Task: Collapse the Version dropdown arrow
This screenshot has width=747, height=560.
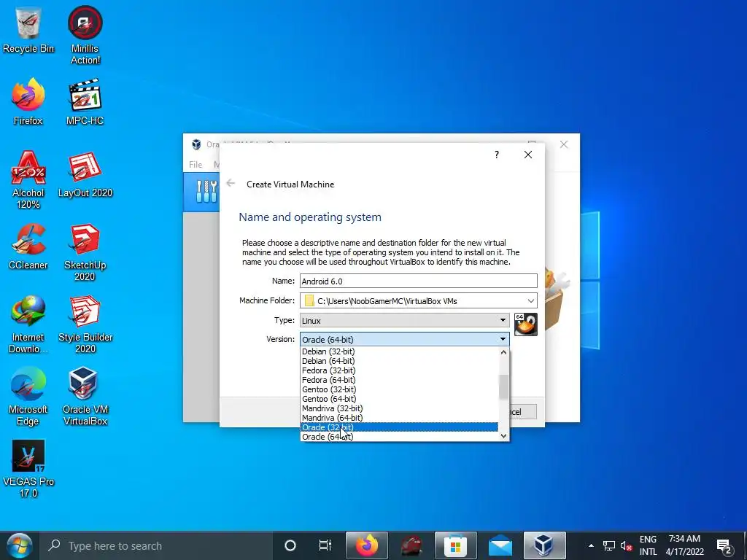Action: 503,340
